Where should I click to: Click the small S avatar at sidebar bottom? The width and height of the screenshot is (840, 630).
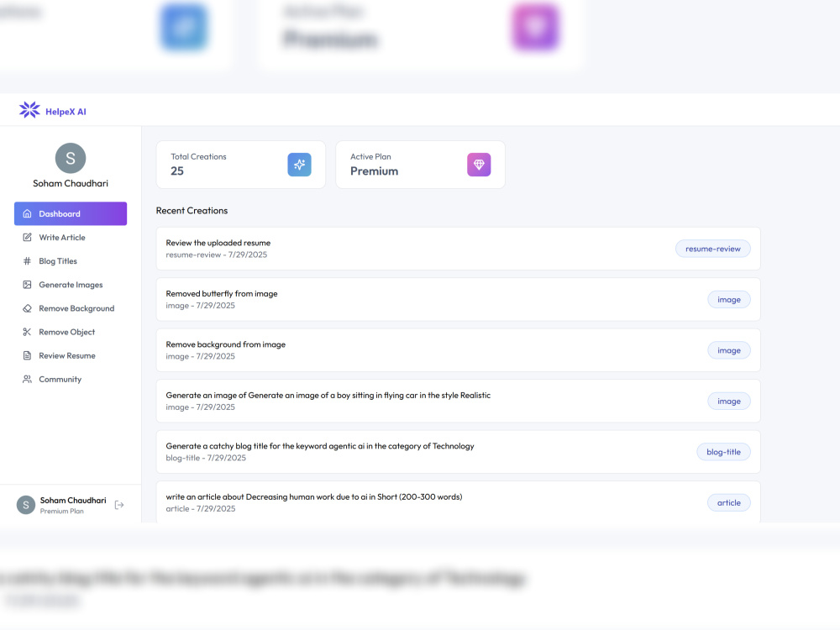[26, 505]
